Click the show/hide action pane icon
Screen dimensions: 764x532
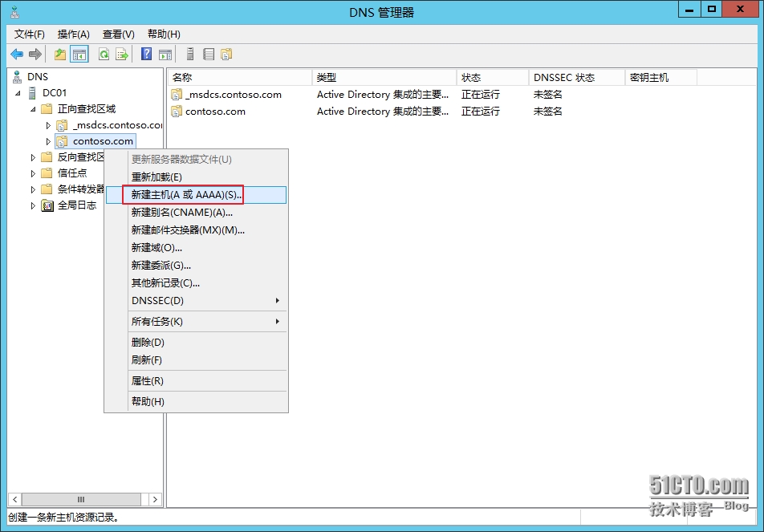pyautogui.click(x=165, y=55)
